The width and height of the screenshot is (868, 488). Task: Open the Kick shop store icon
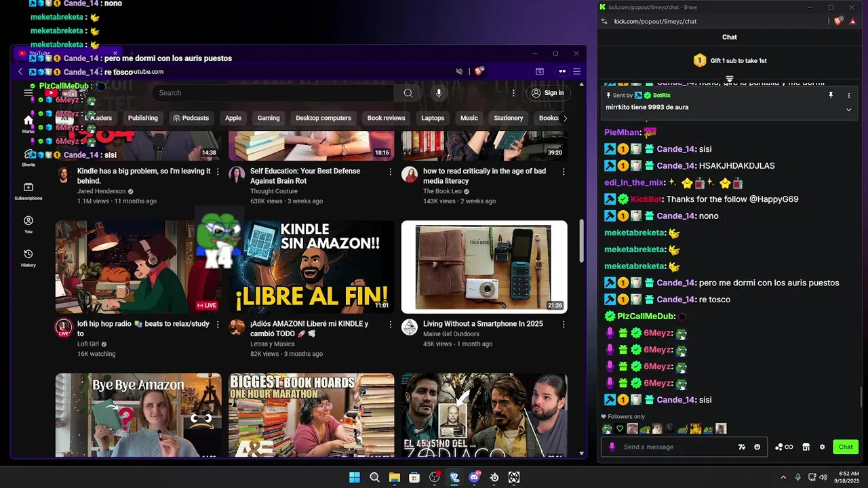pyautogui.click(x=806, y=447)
